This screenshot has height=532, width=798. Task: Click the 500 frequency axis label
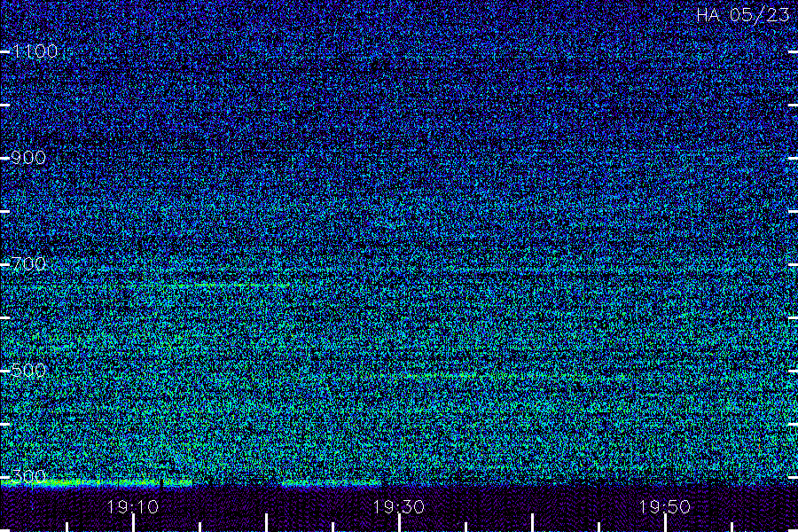click(28, 370)
